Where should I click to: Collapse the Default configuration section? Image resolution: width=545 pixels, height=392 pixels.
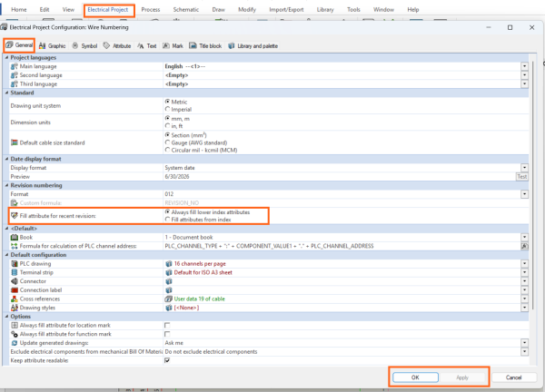point(6,255)
